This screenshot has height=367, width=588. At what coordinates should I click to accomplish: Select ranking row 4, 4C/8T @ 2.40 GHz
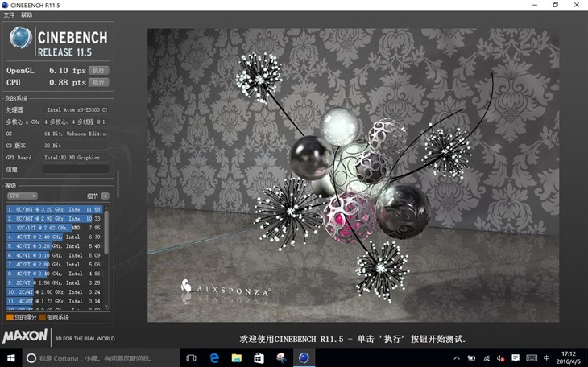pyautogui.click(x=55, y=237)
